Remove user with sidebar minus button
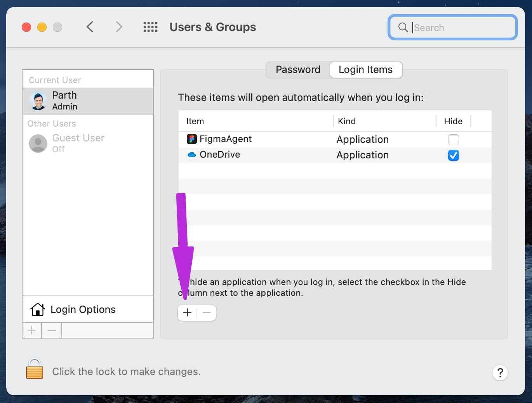 52,330
